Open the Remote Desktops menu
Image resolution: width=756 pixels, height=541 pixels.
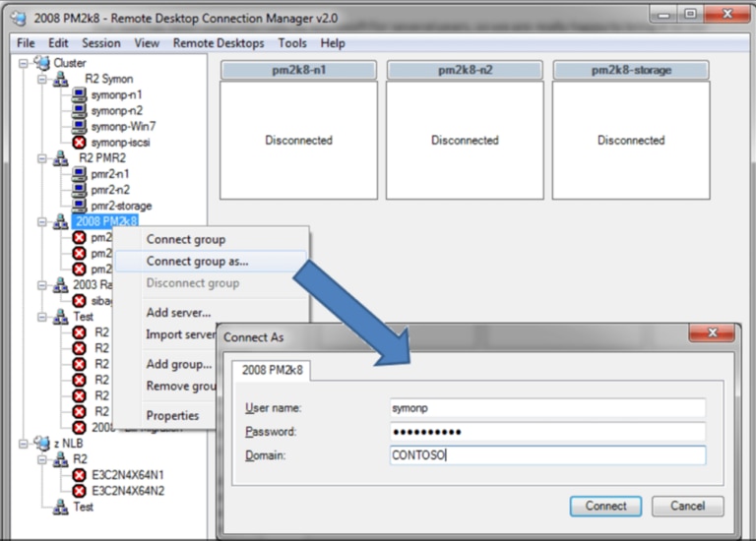tap(219, 43)
